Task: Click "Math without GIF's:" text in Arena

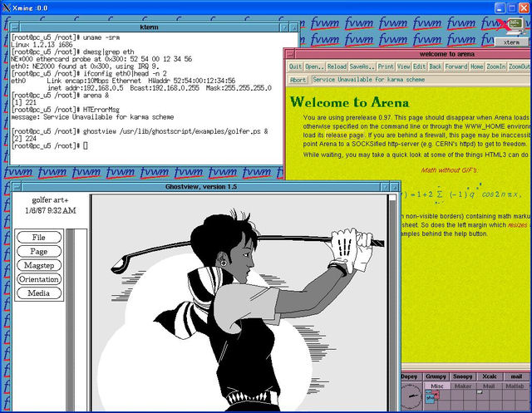Action: (x=450, y=170)
